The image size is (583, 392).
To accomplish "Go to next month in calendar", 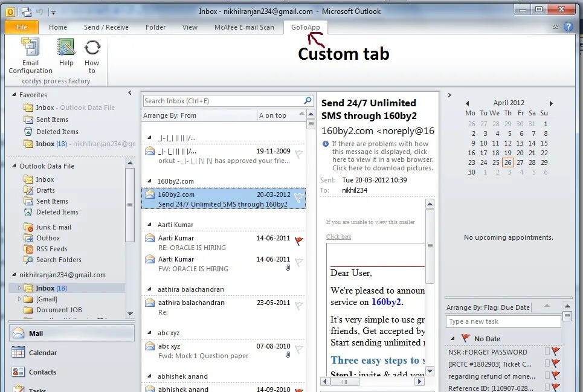I will coord(551,104).
